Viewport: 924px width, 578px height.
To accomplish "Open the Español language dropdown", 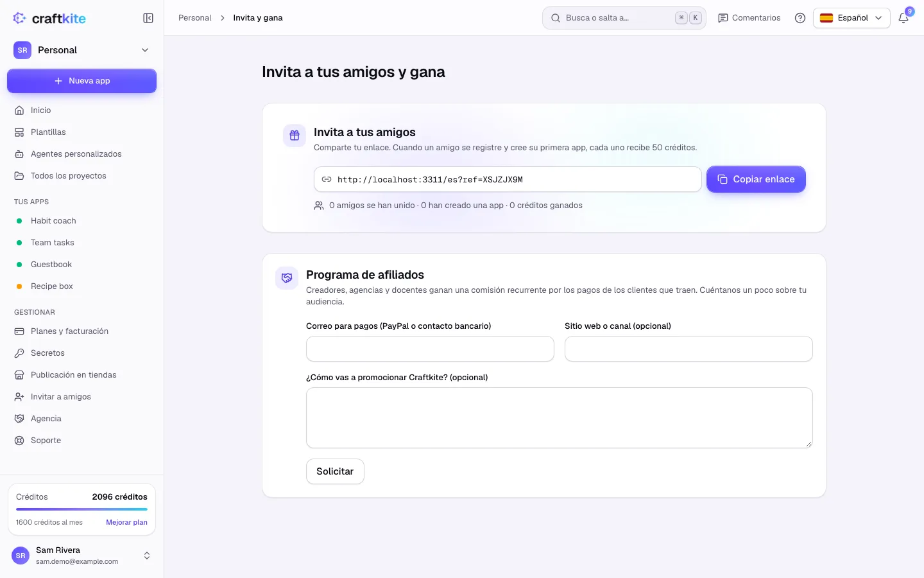I will (851, 18).
